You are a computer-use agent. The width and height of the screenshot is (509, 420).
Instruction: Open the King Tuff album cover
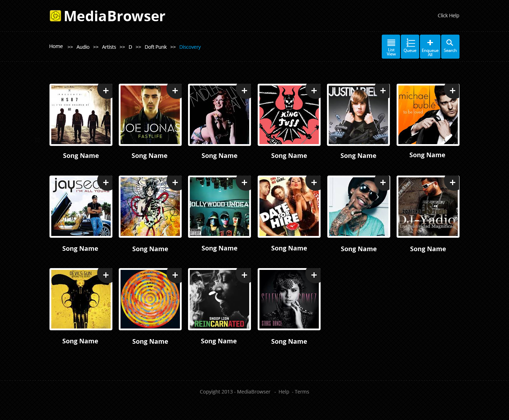(x=289, y=115)
